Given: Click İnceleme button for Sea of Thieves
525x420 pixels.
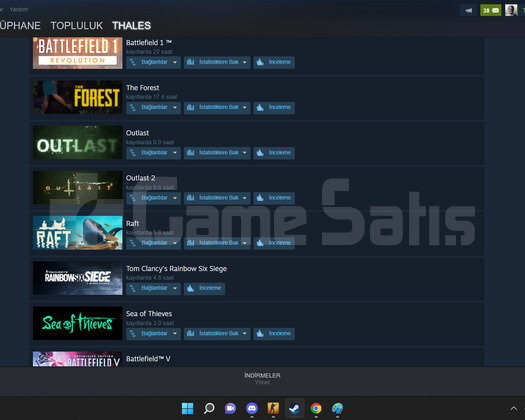Looking at the screenshot, I should (274, 334).
